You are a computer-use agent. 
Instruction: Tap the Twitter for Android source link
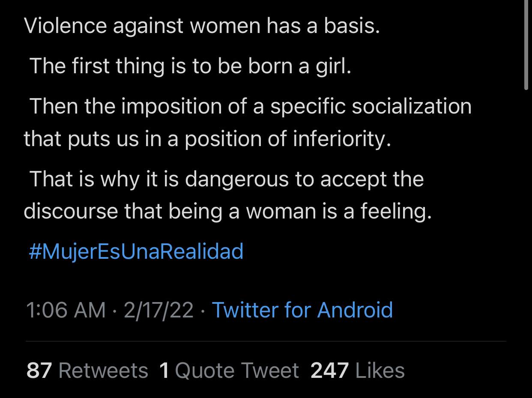(x=302, y=310)
